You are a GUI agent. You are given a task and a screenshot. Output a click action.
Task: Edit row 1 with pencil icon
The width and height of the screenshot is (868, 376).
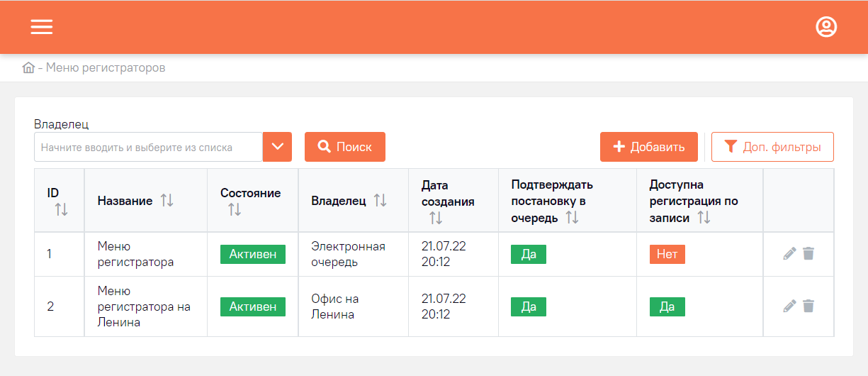789,254
